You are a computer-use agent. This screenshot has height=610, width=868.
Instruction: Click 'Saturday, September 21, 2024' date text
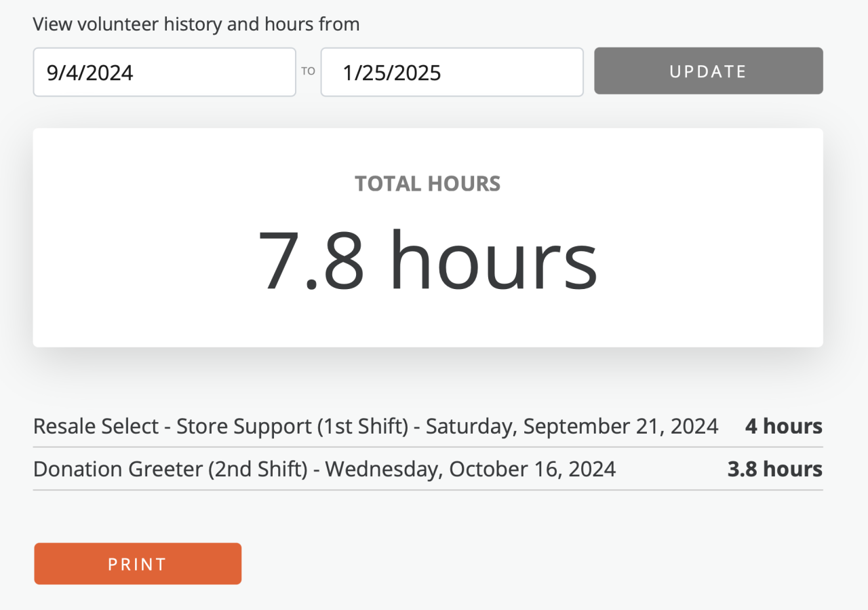click(572, 426)
